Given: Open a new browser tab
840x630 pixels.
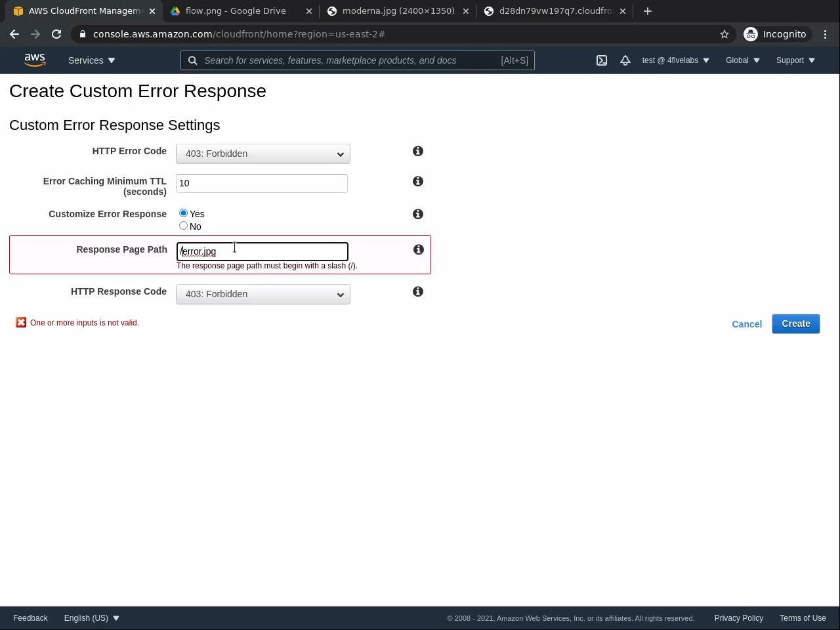Looking at the screenshot, I should click(x=648, y=11).
